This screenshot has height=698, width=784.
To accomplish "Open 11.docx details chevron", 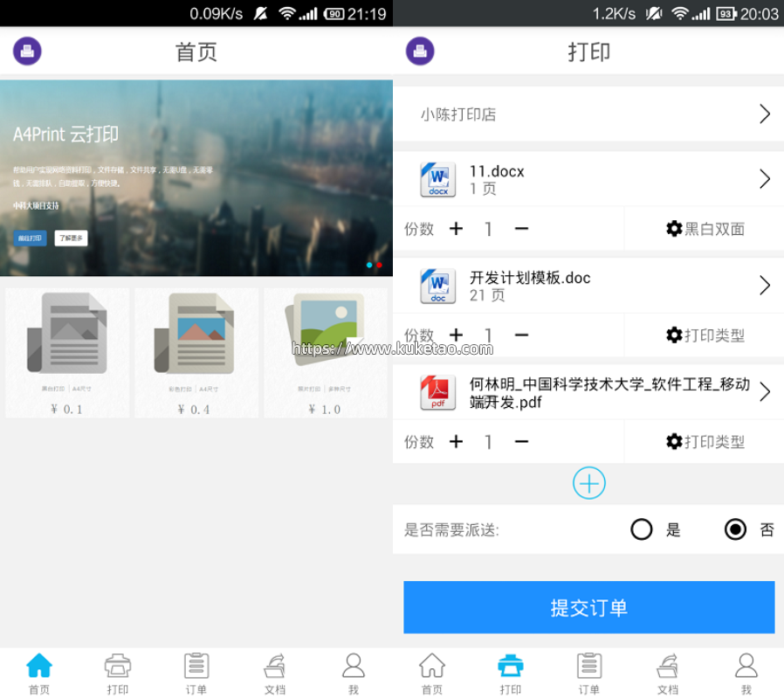I will 765,178.
